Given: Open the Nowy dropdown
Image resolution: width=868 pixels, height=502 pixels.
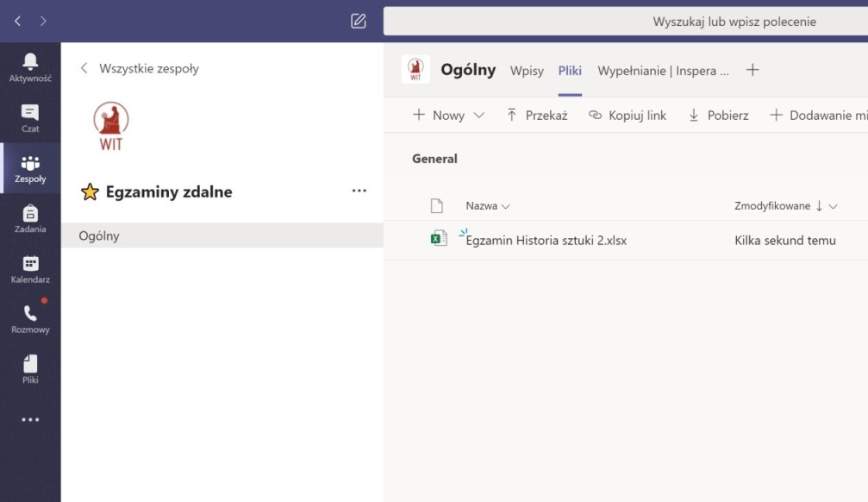Looking at the screenshot, I should click(x=448, y=116).
